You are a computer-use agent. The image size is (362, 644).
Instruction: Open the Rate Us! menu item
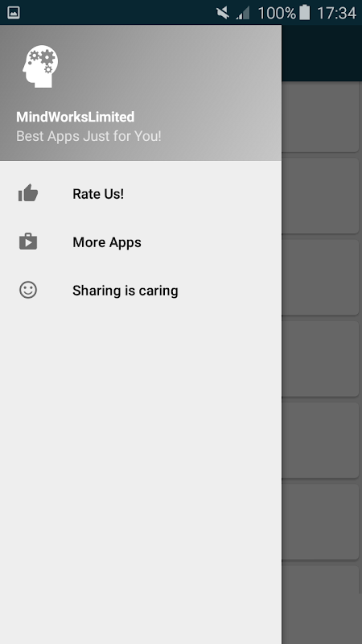coord(141,193)
